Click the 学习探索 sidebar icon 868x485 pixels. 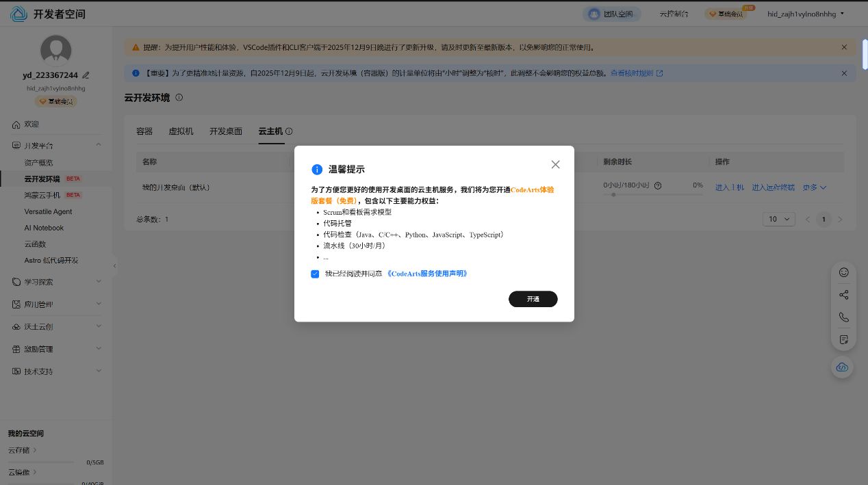(16, 282)
